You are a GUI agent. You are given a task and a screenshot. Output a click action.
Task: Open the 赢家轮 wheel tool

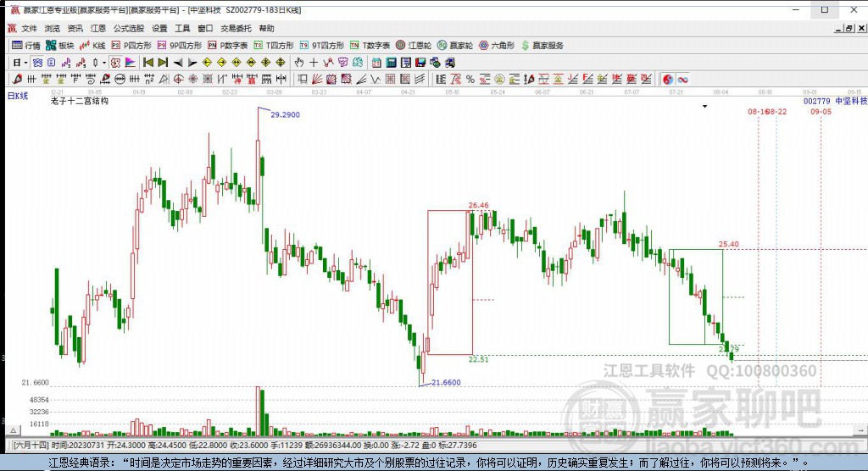(x=455, y=46)
